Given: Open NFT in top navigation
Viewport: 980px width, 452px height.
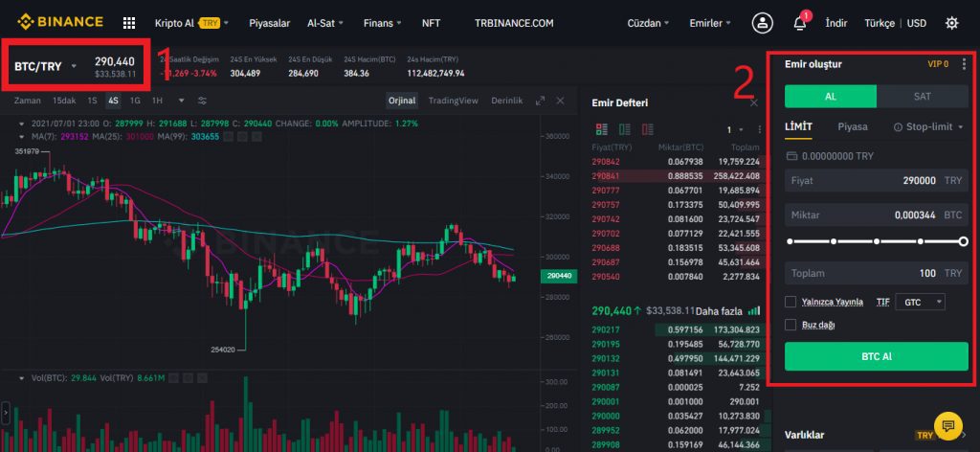Looking at the screenshot, I should click(431, 23).
